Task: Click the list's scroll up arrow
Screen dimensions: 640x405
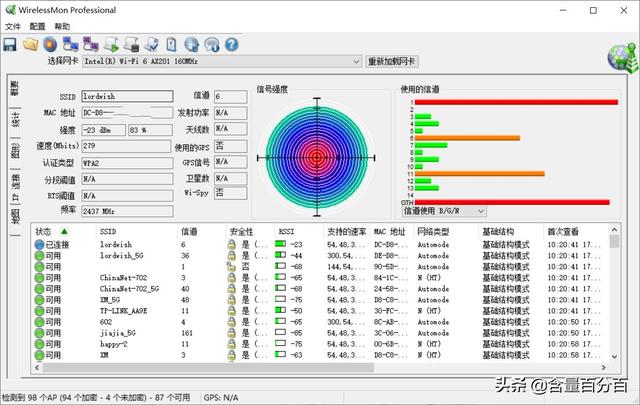Action: point(614,230)
